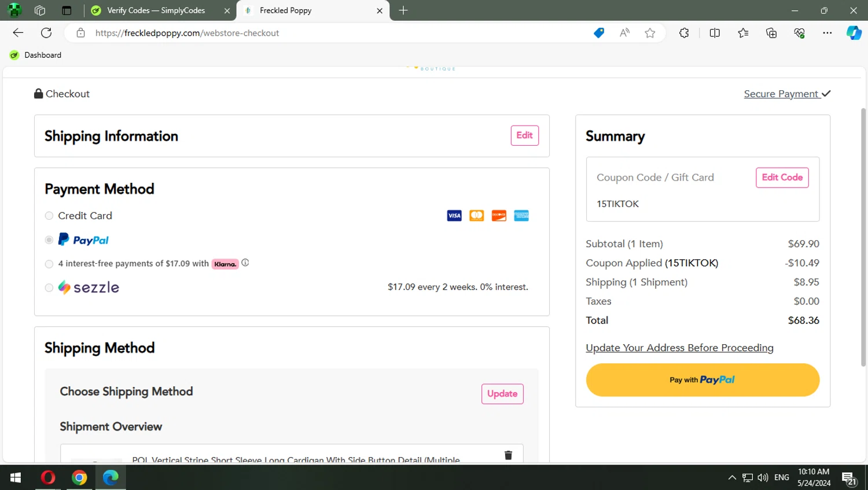
Task: Open Update Your Address Before Proceeding link
Action: pyautogui.click(x=679, y=348)
